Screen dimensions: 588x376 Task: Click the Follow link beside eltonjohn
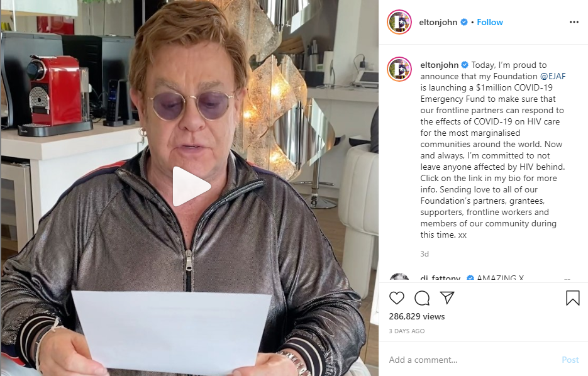tap(490, 22)
